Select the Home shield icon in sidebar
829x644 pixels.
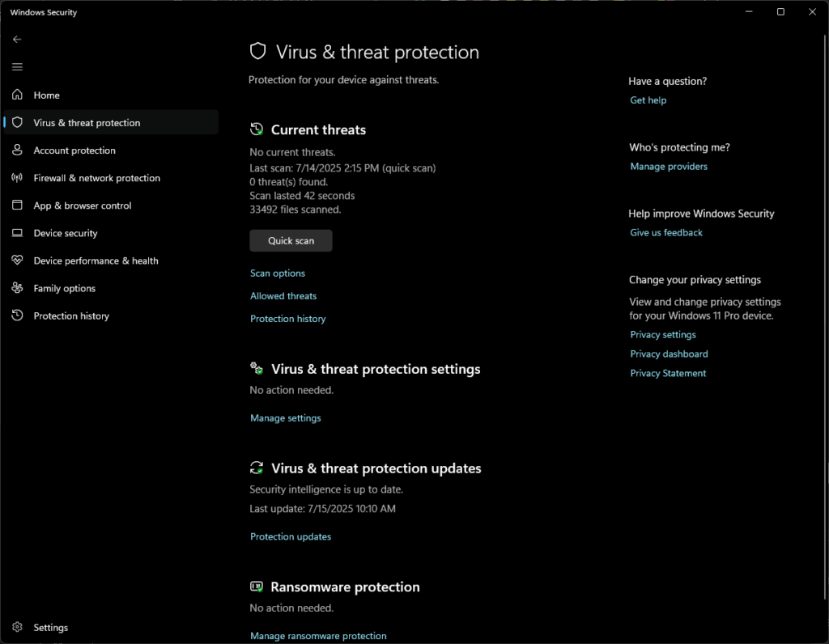click(17, 95)
